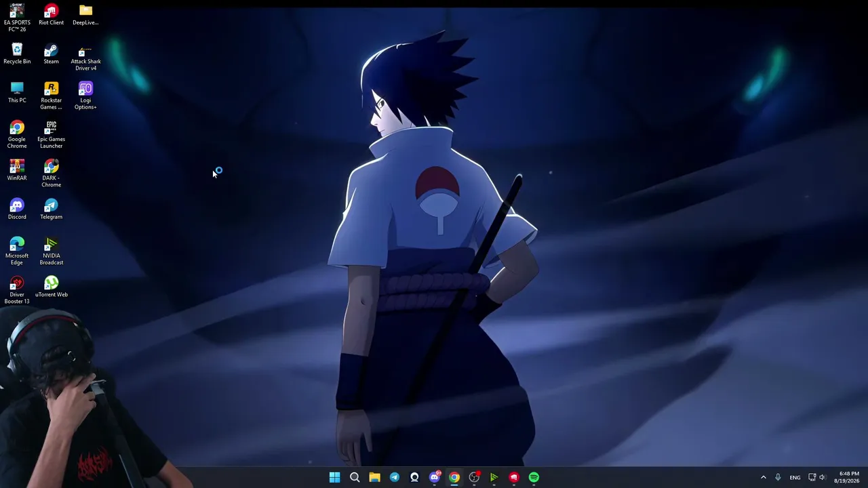
Task: Select the Telegram desktop shortcut
Action: 51,209
